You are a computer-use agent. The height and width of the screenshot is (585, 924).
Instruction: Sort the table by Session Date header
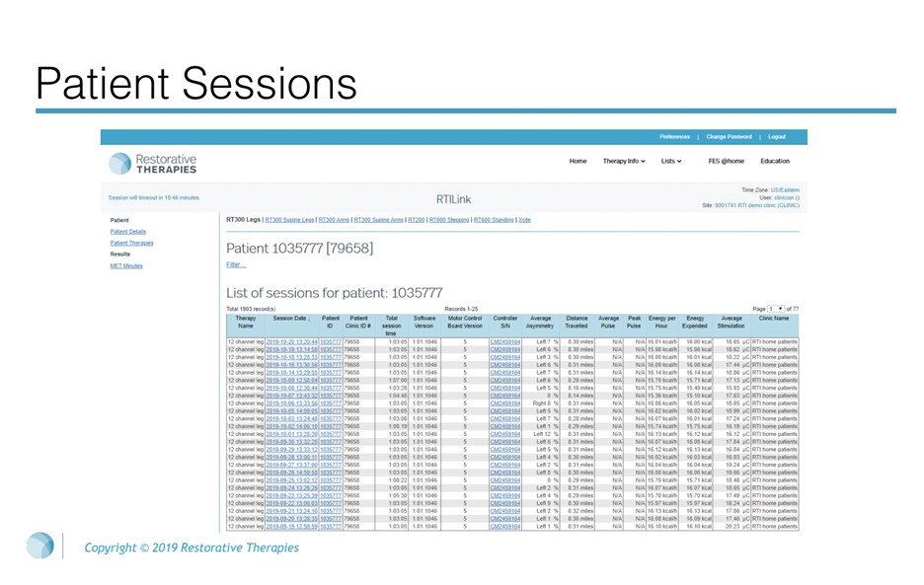290,319
